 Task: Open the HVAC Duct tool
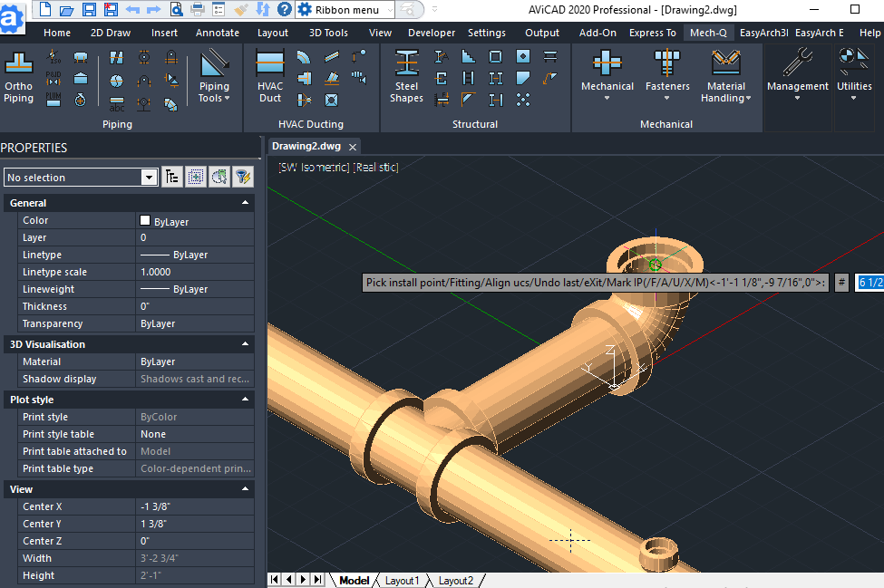(269, 76)
